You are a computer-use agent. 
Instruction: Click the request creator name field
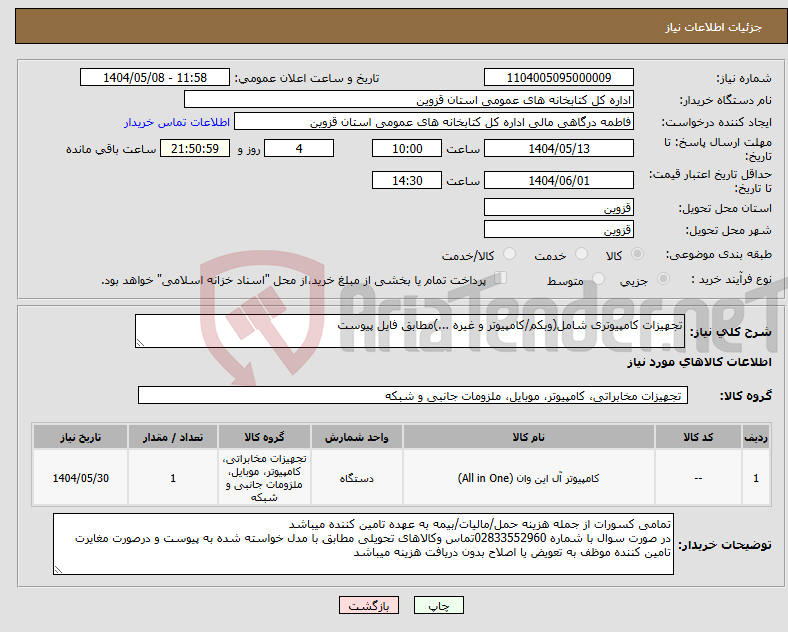coord(434,122)
